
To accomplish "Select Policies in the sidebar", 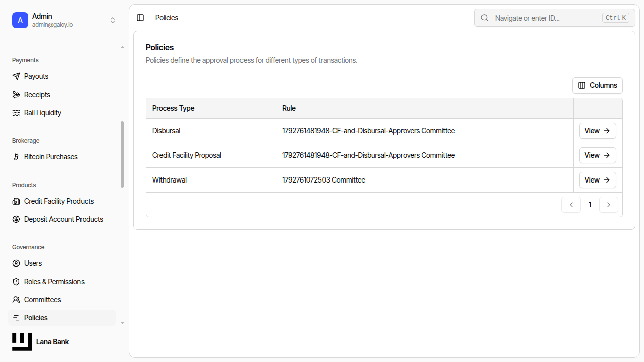I will [x=62, y=318].
